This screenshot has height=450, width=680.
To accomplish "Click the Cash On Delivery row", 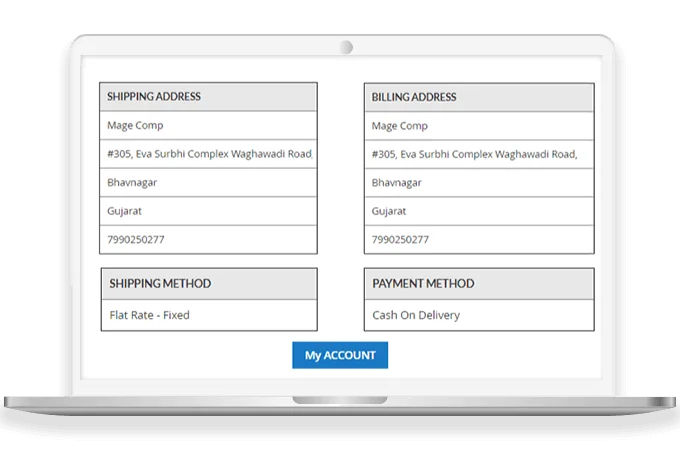I will pos(478,315).
